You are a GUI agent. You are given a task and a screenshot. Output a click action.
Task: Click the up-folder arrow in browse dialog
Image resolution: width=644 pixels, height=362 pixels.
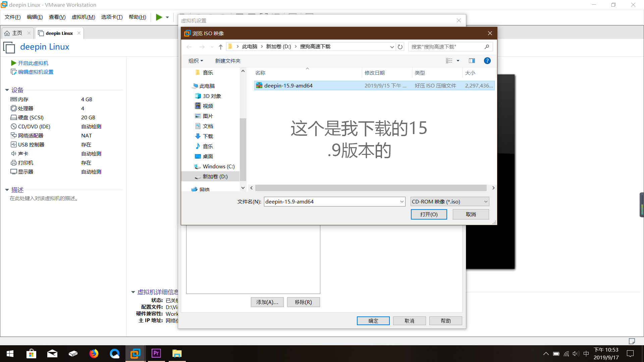click(x=220, y=47)
